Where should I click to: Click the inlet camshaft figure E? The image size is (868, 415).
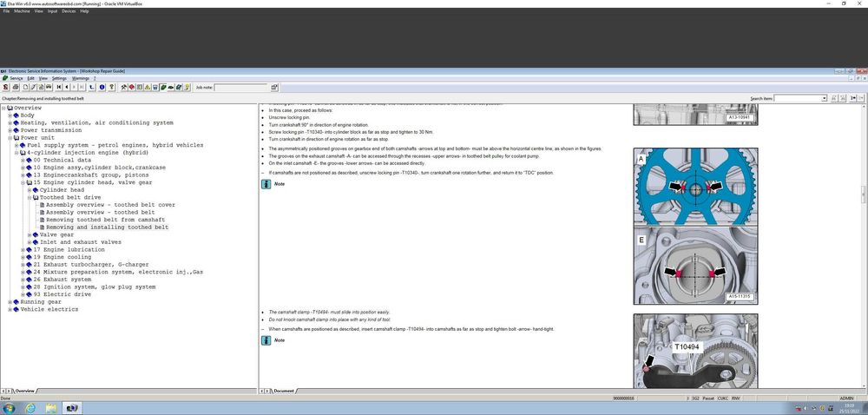click(x=696, y=266)
